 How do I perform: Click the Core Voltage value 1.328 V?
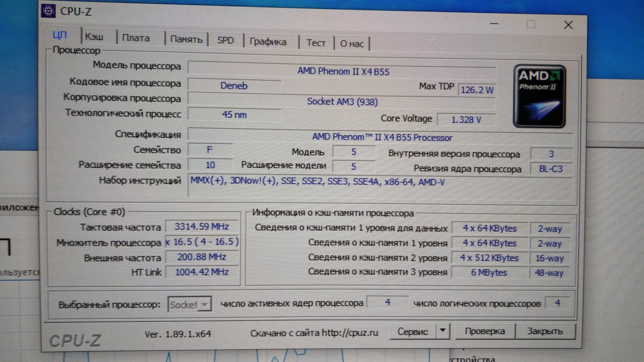click(x=466, y=119)
